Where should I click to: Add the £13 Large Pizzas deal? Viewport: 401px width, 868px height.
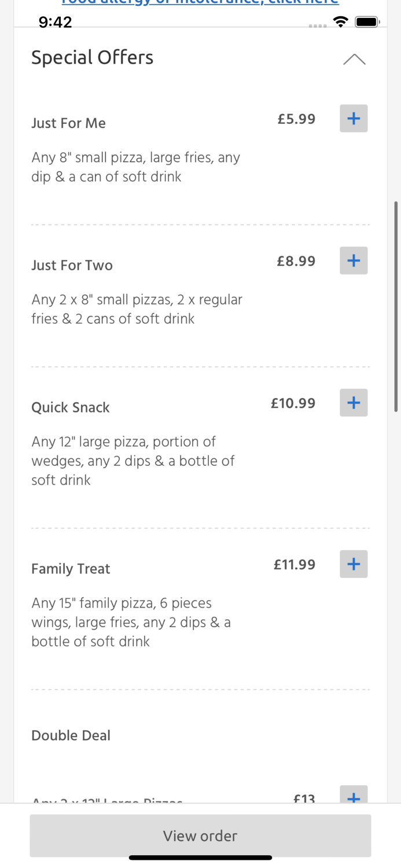point(354,798)
